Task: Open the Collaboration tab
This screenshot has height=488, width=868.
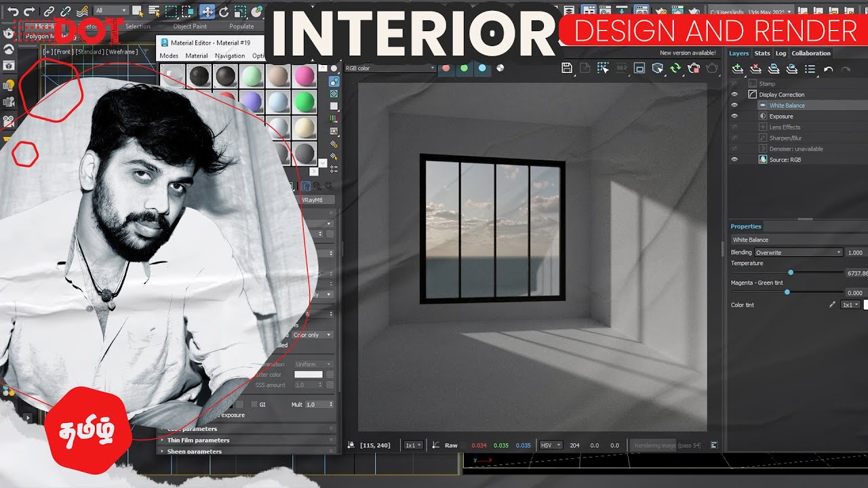Action: (811, 53)
